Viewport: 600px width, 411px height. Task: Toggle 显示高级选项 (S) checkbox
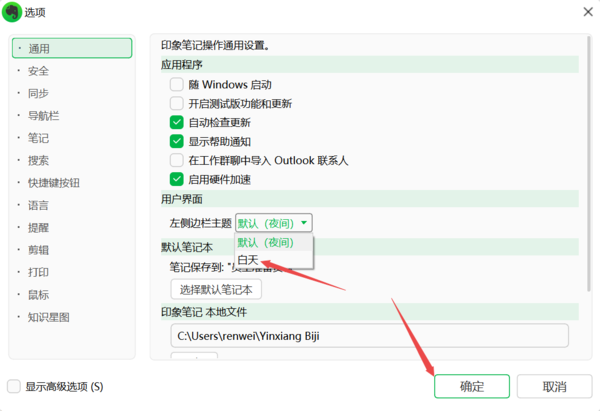pos(14,386)
